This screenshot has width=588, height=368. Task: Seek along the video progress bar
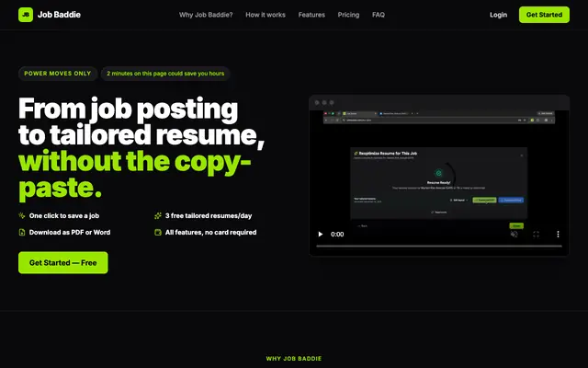click(x=439, y=247)
